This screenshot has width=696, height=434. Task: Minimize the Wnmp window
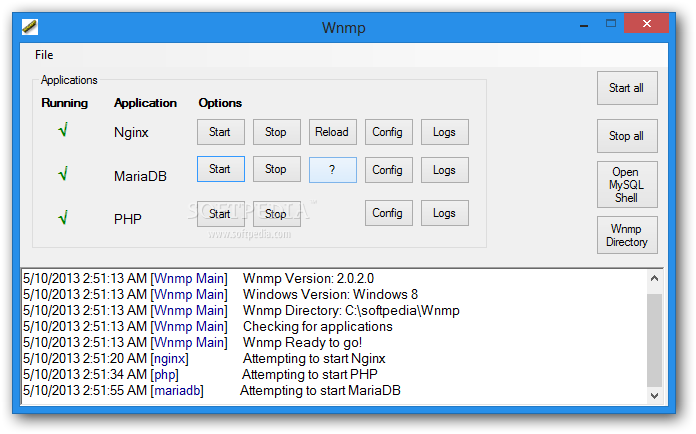[x=584, y=25]
